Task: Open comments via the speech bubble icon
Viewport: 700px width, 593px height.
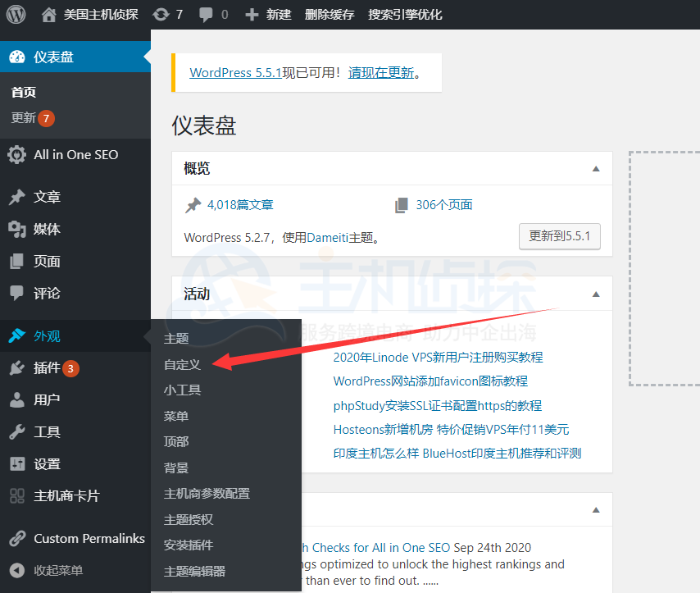Action: pos(205,14)
